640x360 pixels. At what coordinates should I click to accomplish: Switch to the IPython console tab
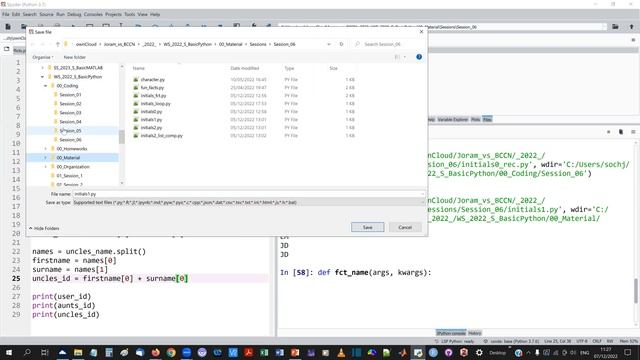tap(451, 333)
